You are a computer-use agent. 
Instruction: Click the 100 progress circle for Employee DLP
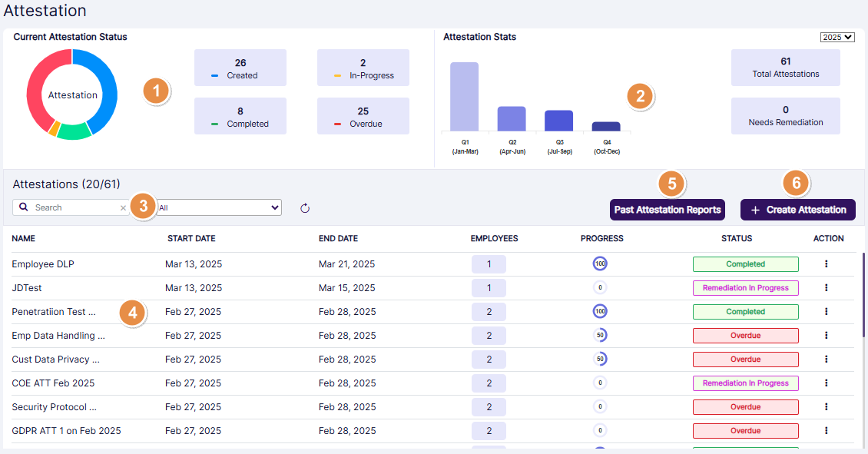(x=600, y=263)
